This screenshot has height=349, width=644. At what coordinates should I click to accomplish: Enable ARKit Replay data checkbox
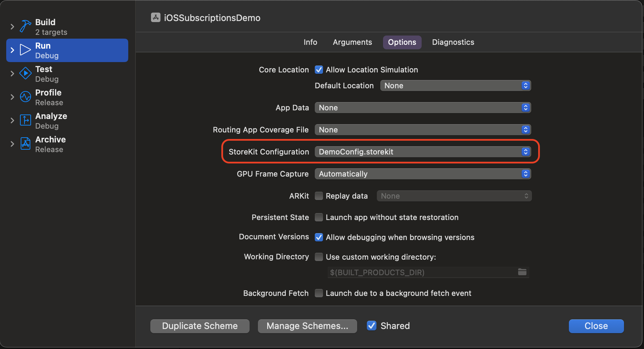pyautogui.click(x=319, y=196)
